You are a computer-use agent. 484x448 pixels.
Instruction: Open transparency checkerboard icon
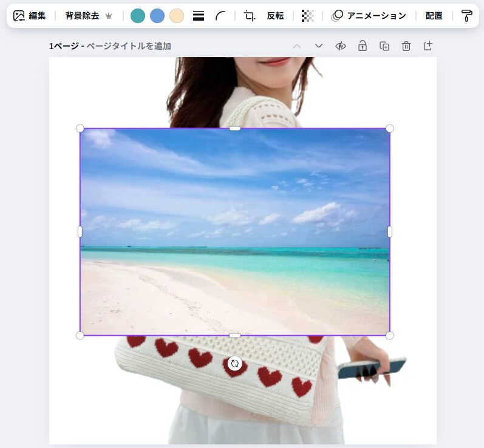(x=307, y=16)
